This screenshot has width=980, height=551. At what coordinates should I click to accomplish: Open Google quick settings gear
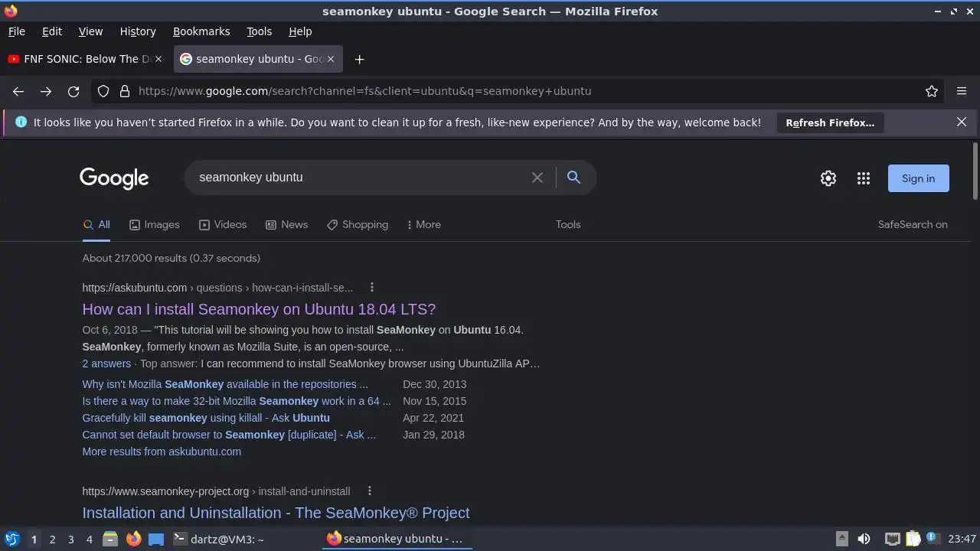[828, 178]
